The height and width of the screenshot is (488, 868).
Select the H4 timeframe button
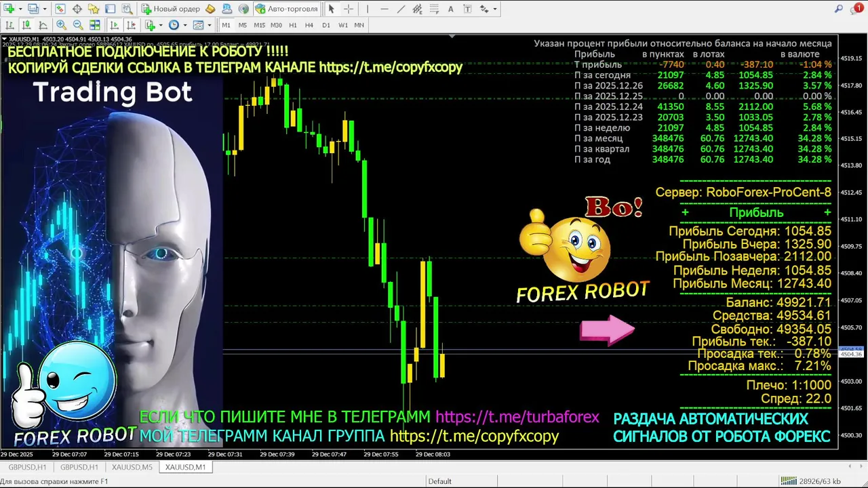tap(309, 25)
